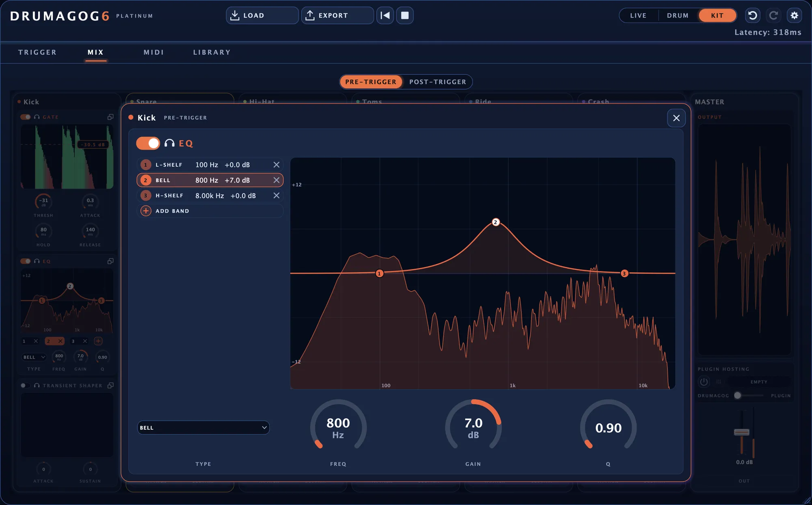Click the gate THRESH knob
Screen dimensions: 812x505
point(43,201)
